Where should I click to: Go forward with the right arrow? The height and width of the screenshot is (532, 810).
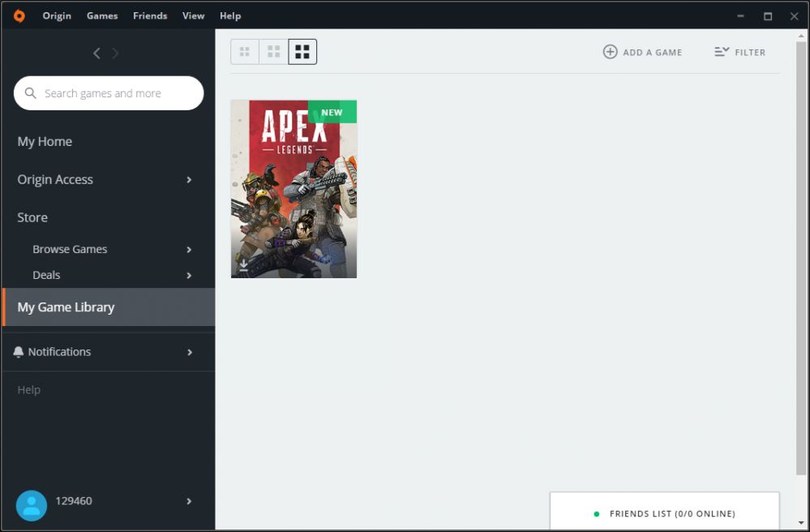click(115, 54)
